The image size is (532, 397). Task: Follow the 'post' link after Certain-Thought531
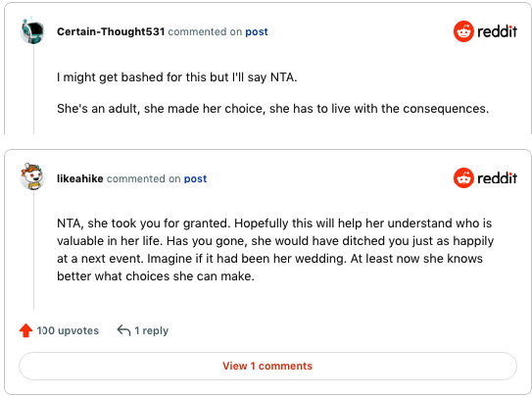tap(257, 31)
